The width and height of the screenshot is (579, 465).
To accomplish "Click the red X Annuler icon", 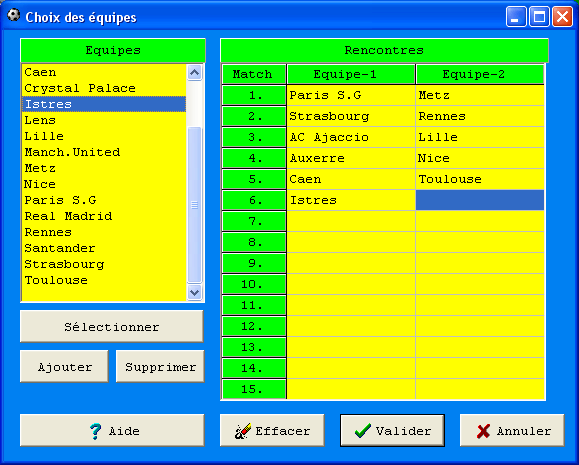I will click(x=483, y=431).
